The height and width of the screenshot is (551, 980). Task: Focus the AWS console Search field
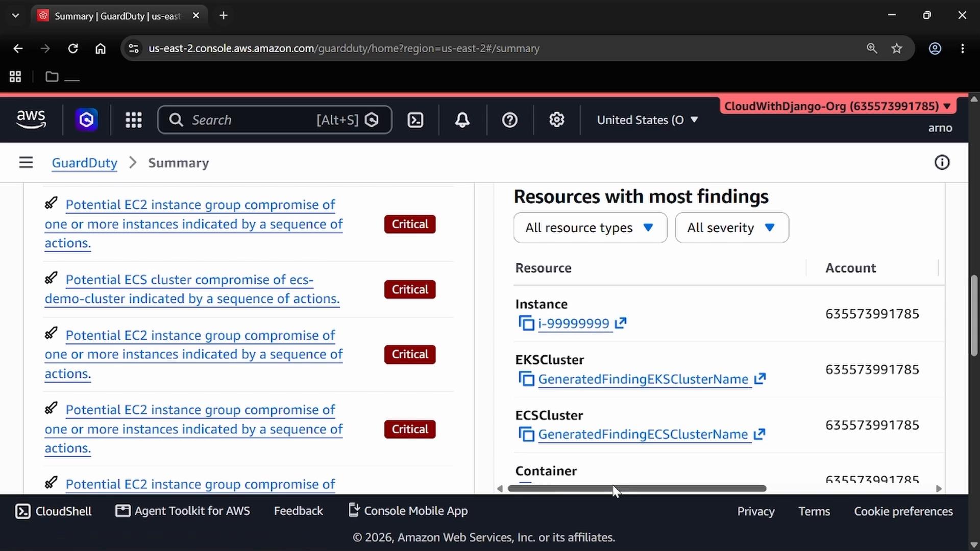coord(275,120)
